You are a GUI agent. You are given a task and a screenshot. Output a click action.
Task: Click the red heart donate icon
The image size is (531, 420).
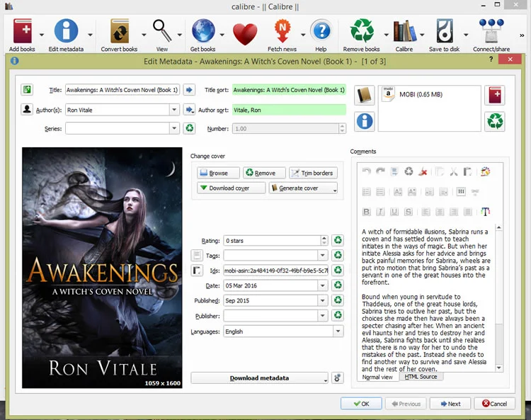245,34
